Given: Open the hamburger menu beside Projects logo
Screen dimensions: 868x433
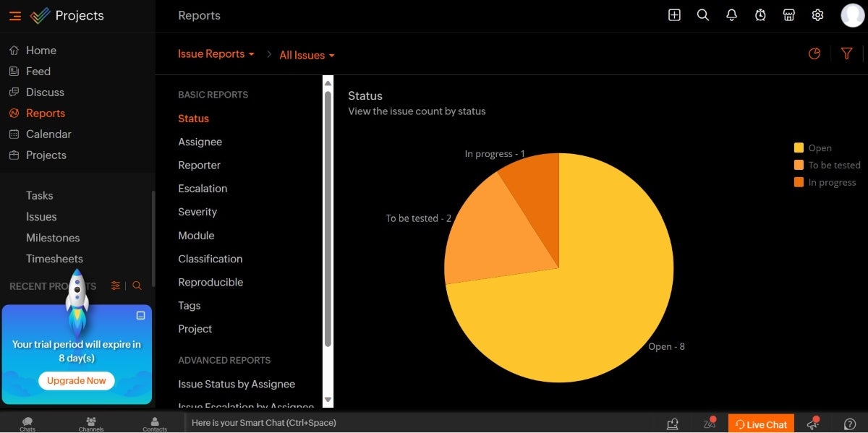Looking at the screenshot, I should coord(14,15).
